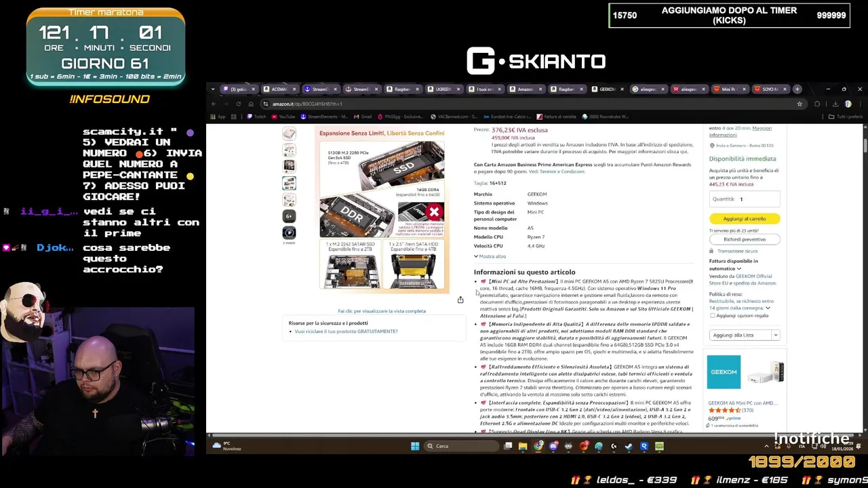The image size is (868, 488).
Task: Close the red X overlay on product image
Action: [x=434, y=212]
